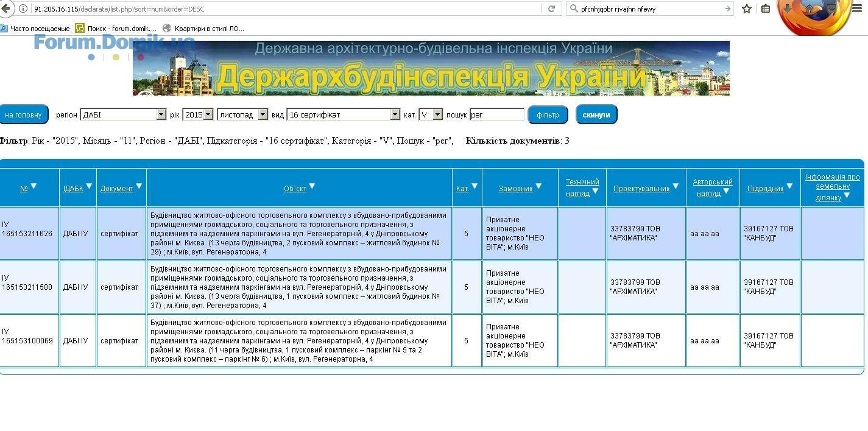
Task: Click the sort arrow beside Замовник
Action: pyautogui.click(x=538, y=186)
